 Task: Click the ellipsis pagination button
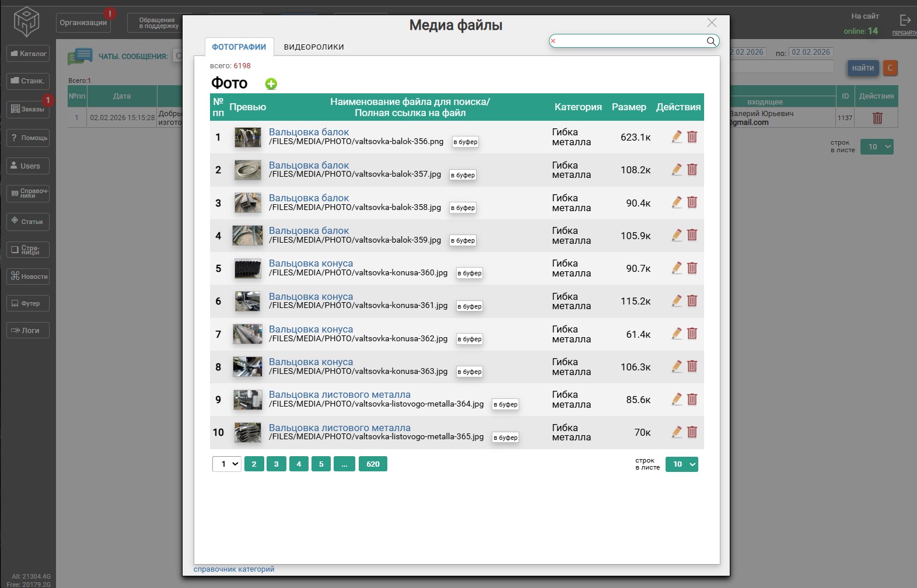(x=345, y=464)
